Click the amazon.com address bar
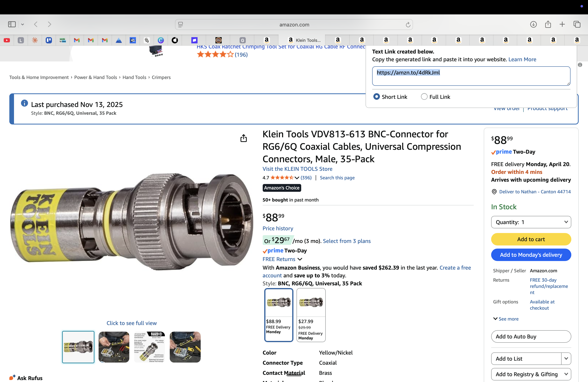The width and height of the screenshot is (588, 382). pyautogui.click(x=294, y=25)
